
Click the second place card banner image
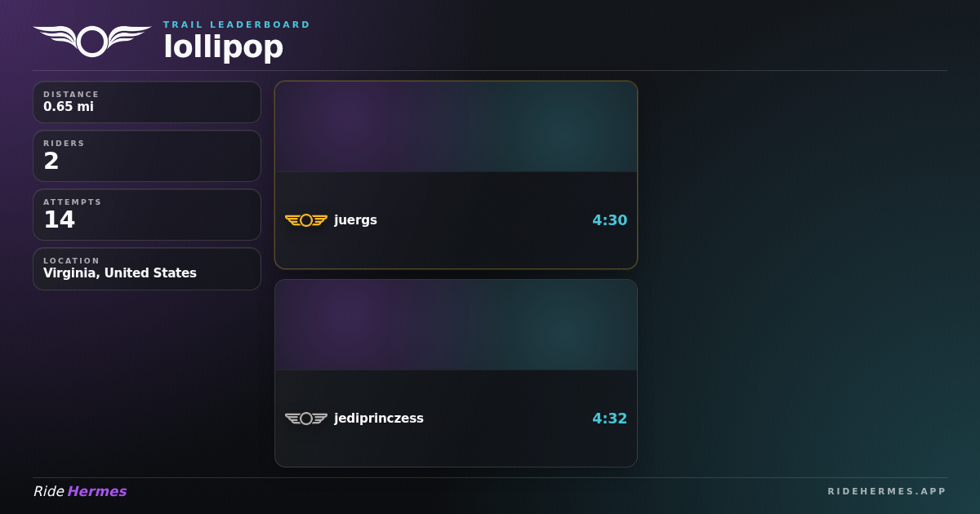[x=456, y=325]
